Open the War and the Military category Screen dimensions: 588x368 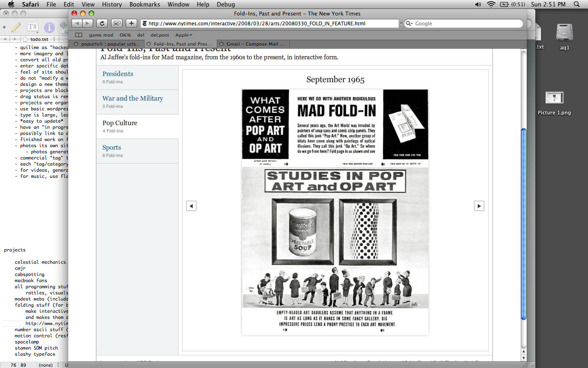pyautogui.click(x=137, y=102)
